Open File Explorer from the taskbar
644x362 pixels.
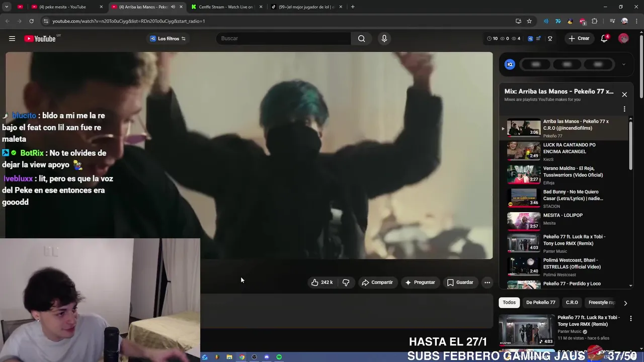pyautogui.click(x=229, y=357)
